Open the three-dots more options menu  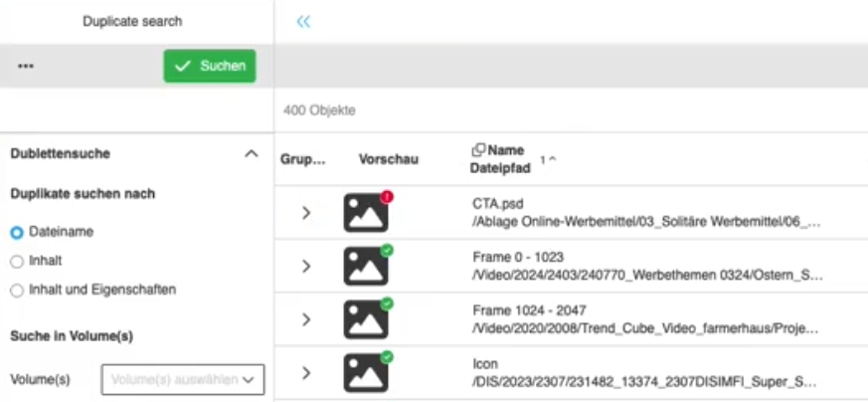(26, 66)
